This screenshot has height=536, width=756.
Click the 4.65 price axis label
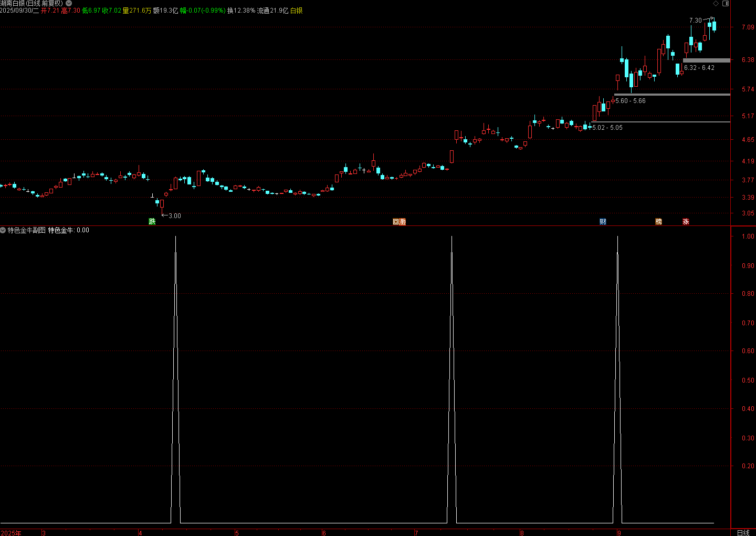(748, 140)
